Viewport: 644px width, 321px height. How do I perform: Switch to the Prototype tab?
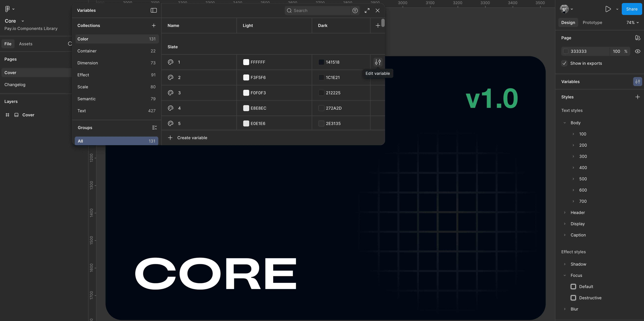(592, 22)
